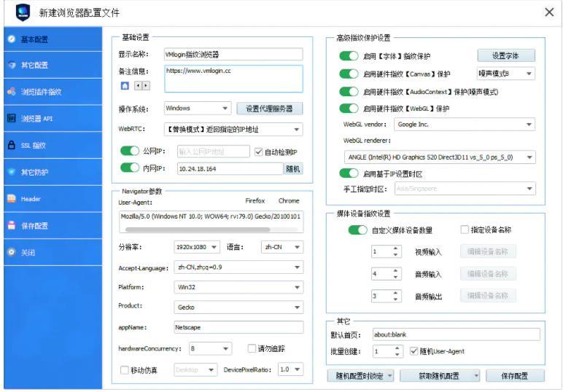563x392 pixels.
Task: Click the 随机 internal IP button
Action: (x=293, y=169)
